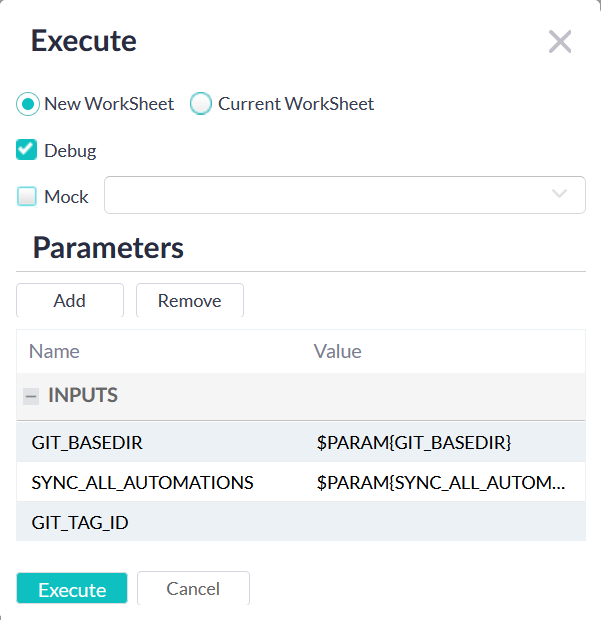Select the New WorkSheet radio button
The width and height of the screenshot is (601, 620).
[x=28, y=104]
